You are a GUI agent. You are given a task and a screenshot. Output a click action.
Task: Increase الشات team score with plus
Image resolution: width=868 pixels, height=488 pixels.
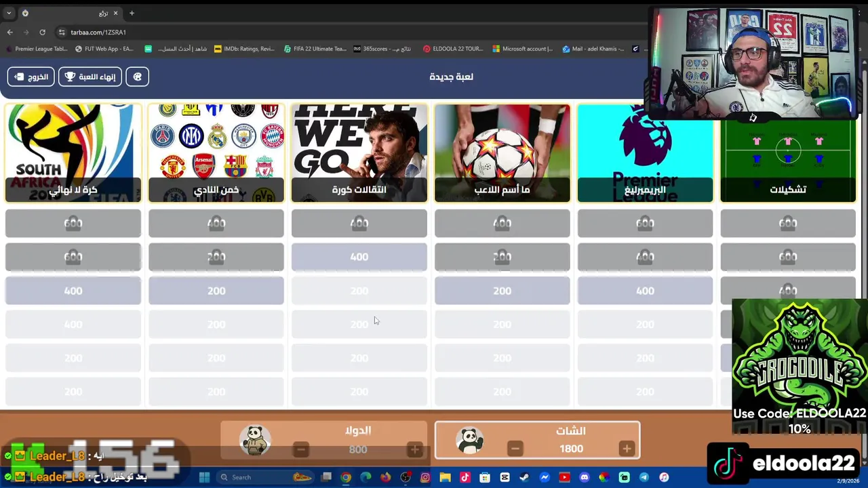pos(627,449)
